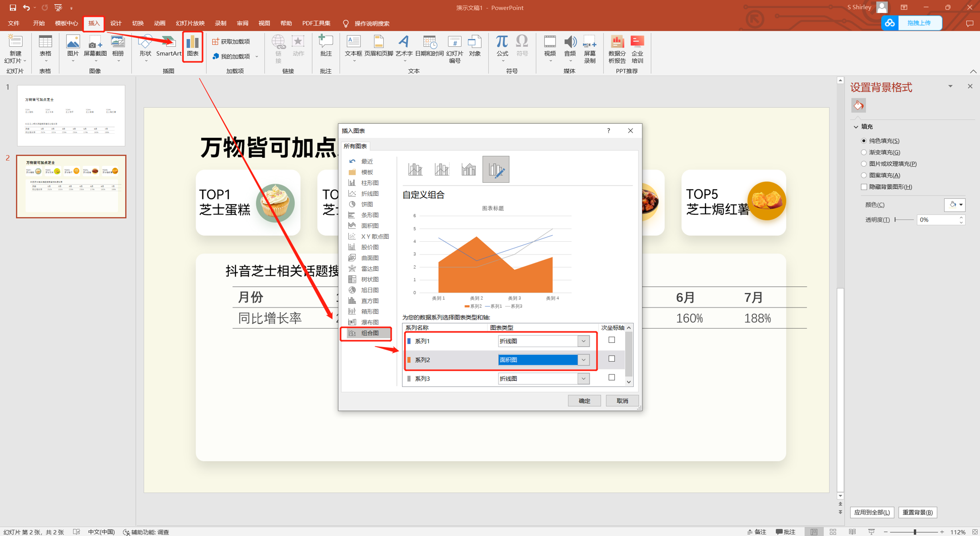
Task: Select 渐变填充 gradient fill radio option
Action: (864, 152)
